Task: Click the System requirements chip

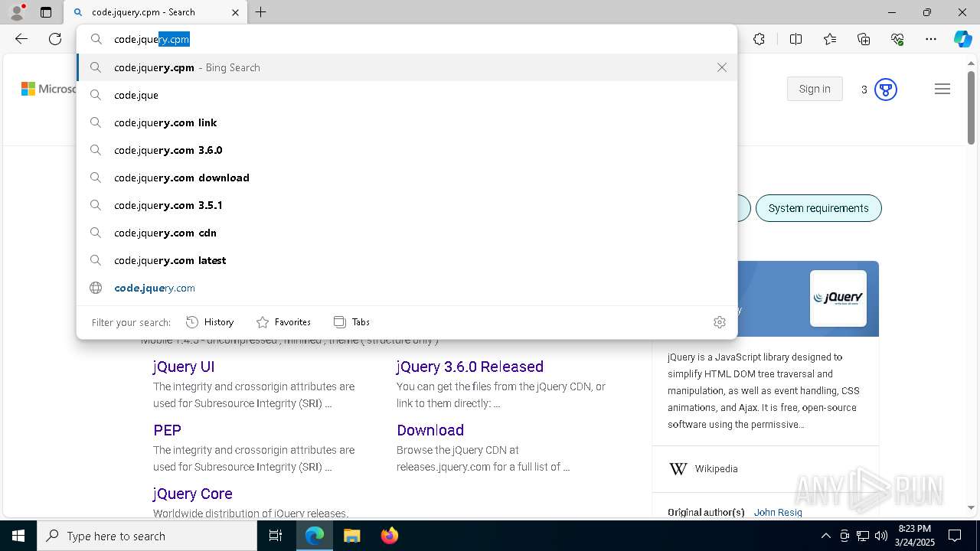Action: coord(818,208)
